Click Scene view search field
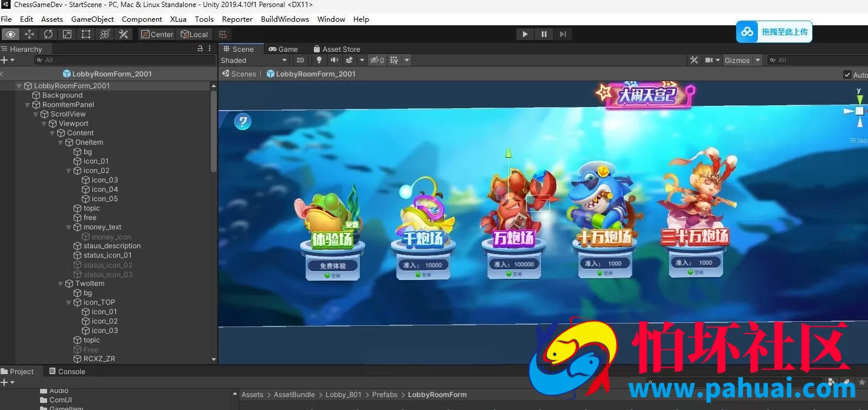868x410 pixels. click(x=818, y=60)
